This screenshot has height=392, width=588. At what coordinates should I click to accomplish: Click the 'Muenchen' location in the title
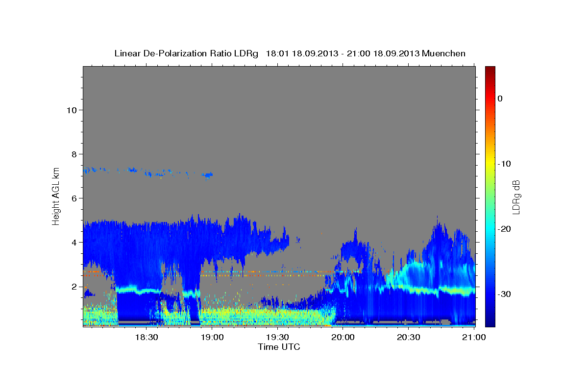tap(444, 53)
